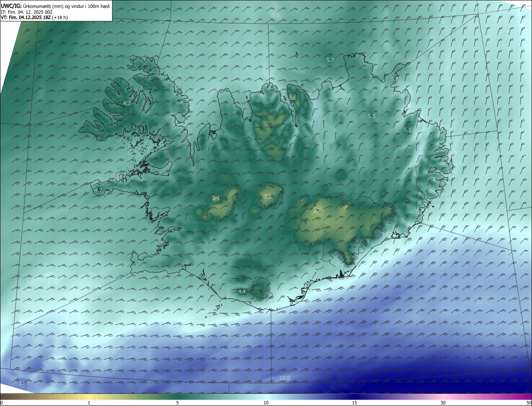This screenshot has width=532, height=406.
Task: Select the 3.6 precipitation value label
Action: pyautogui.click(x=292, y=98)
